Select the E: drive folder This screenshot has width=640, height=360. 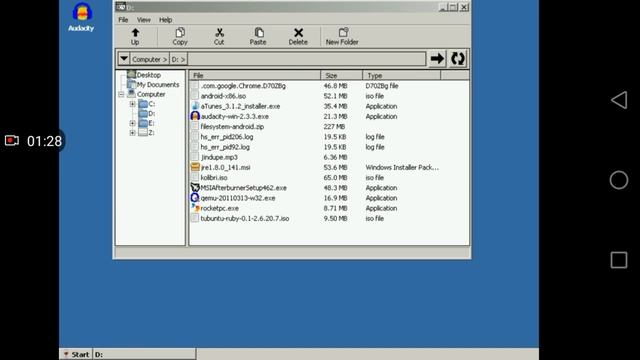[147, 123]
